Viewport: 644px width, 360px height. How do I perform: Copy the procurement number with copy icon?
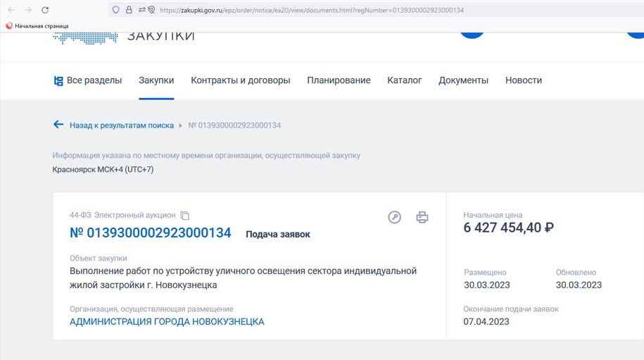[185, 216]
